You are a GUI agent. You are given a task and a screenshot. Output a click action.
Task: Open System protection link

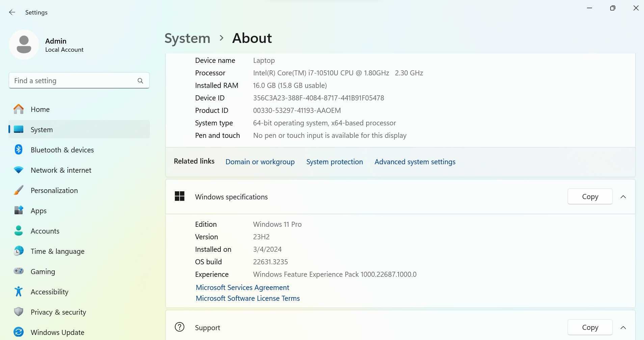334,162
